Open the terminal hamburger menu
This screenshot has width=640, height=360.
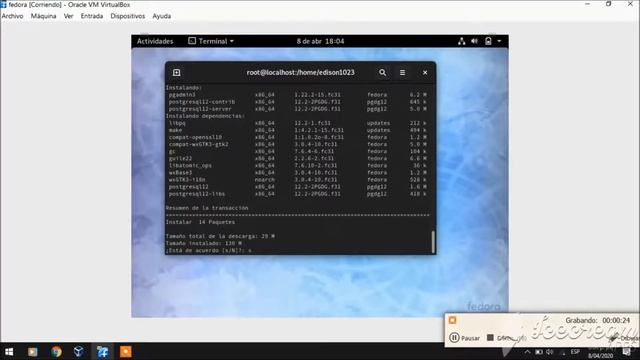pos(402,73)
